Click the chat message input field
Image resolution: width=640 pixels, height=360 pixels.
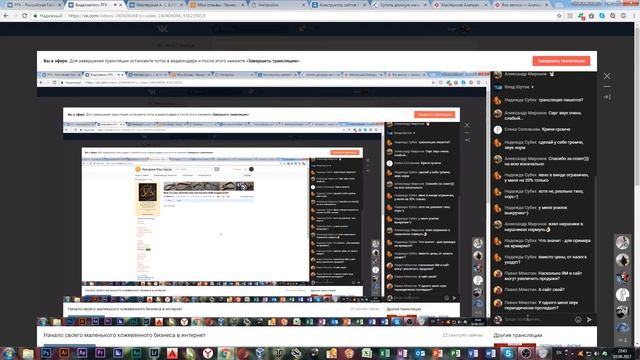(x=537, y=320)
